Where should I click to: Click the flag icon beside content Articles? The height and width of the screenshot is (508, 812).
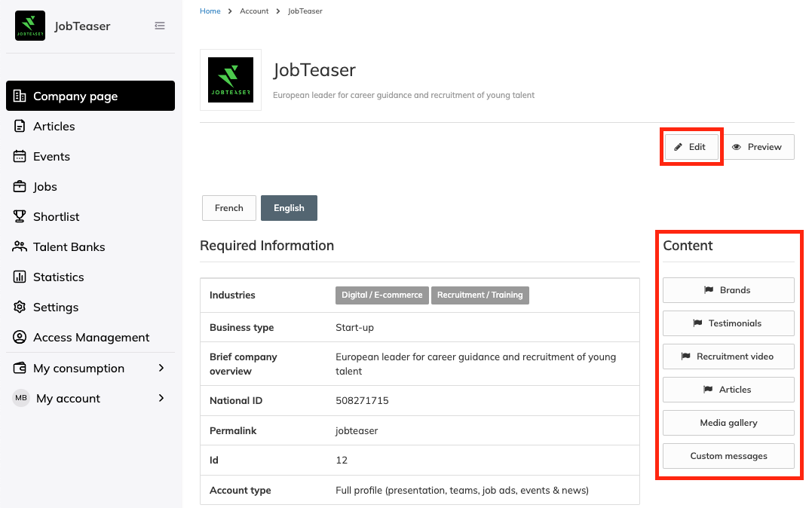point(708,390)
